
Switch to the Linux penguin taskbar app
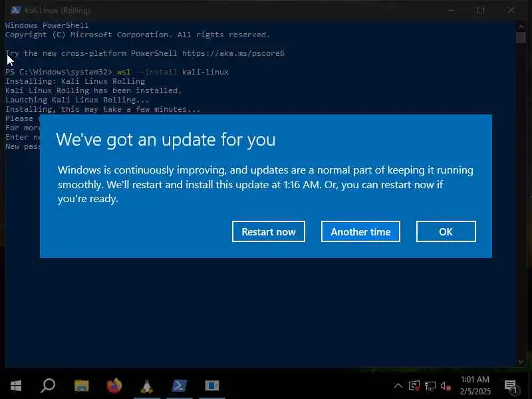coord(146,386)
